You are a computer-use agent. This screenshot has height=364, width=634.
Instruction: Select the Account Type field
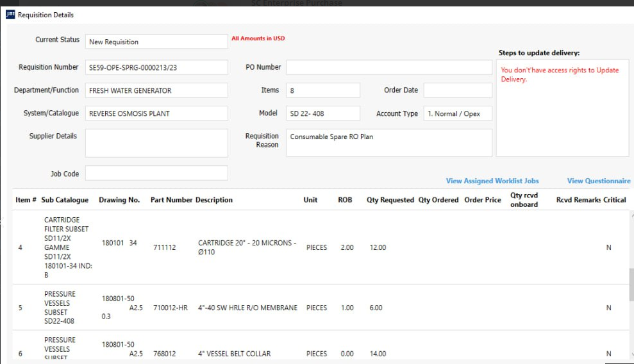click(x=457, y=113)
